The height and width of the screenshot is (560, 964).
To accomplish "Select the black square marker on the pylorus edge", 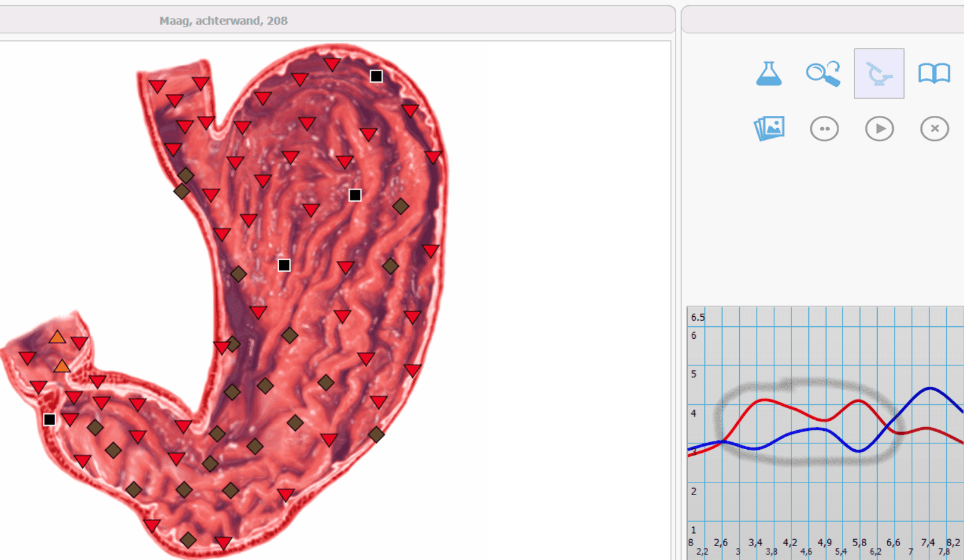I will pos(49,420).
